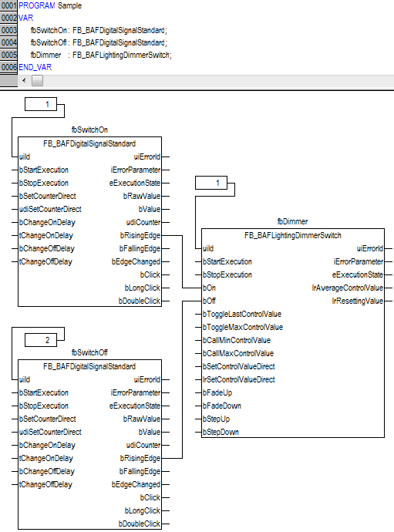Click the FB_BAFDigitalSignalStandard title of fbSwitchOn block

pyautogui.click(x=89, y=144)
